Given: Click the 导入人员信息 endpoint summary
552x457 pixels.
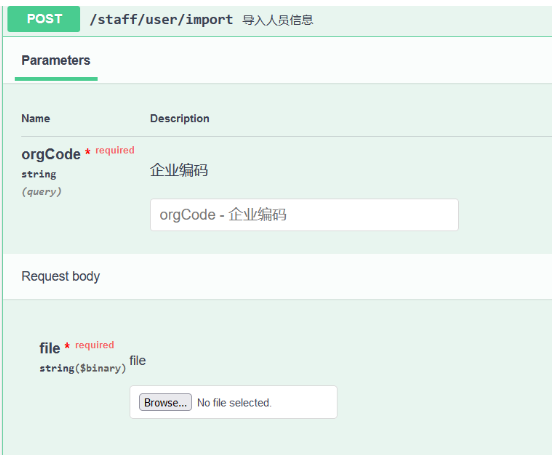Looking at the screenshot, I should coord(277,20).
